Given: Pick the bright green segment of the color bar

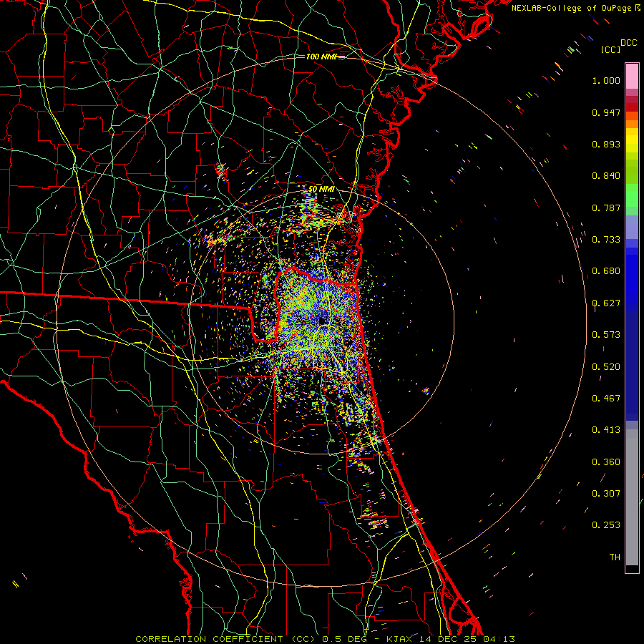Looking at the screenshot, I should click(632, 195).
